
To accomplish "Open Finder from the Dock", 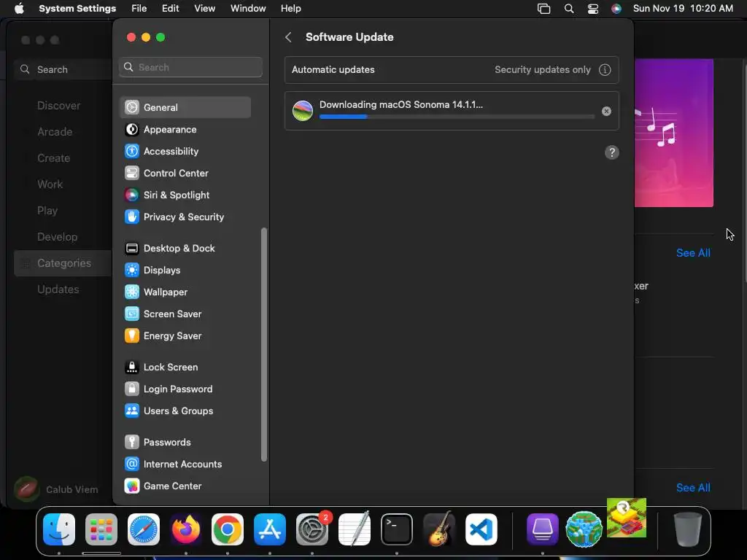I will (x=59, y=529).
